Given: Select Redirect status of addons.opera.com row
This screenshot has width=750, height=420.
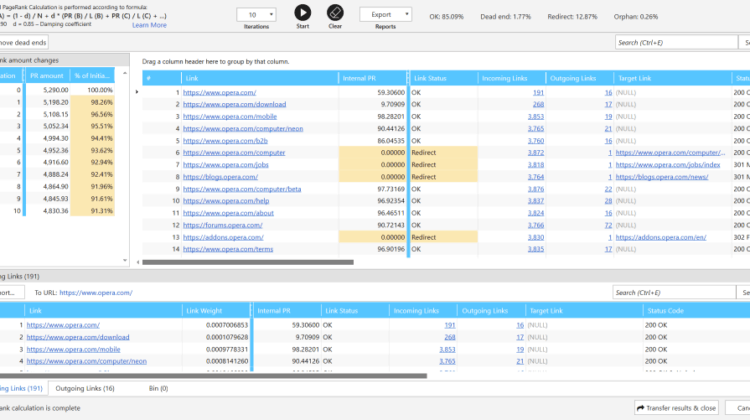Looking at the screenshot, I should click(x=444, y=237).
